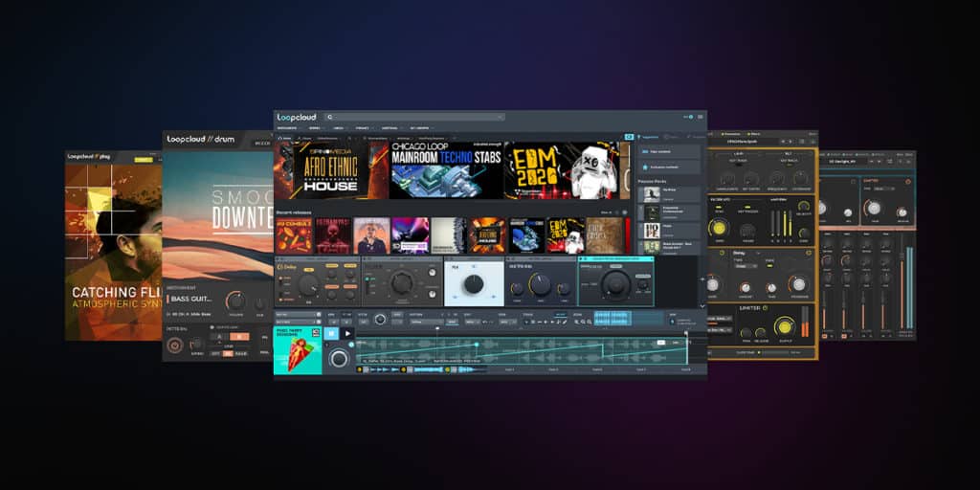Click the magnifier icon in the Loopcloud search bar
The image size is (980, 490).
[x=330, y=117]
